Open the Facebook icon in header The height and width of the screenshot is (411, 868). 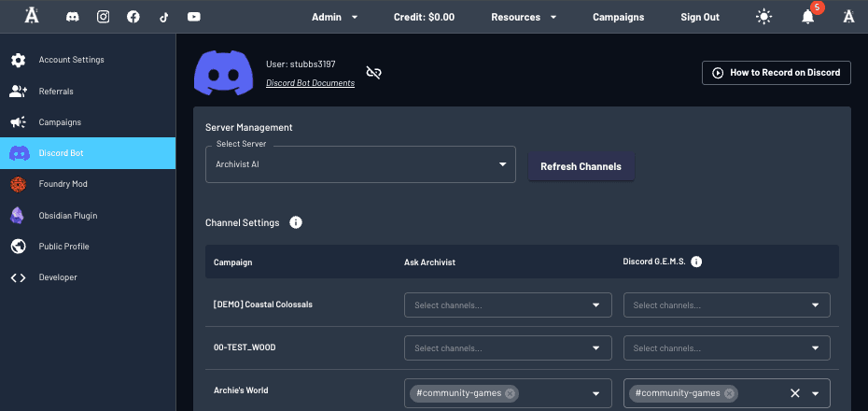coord(133,17)
